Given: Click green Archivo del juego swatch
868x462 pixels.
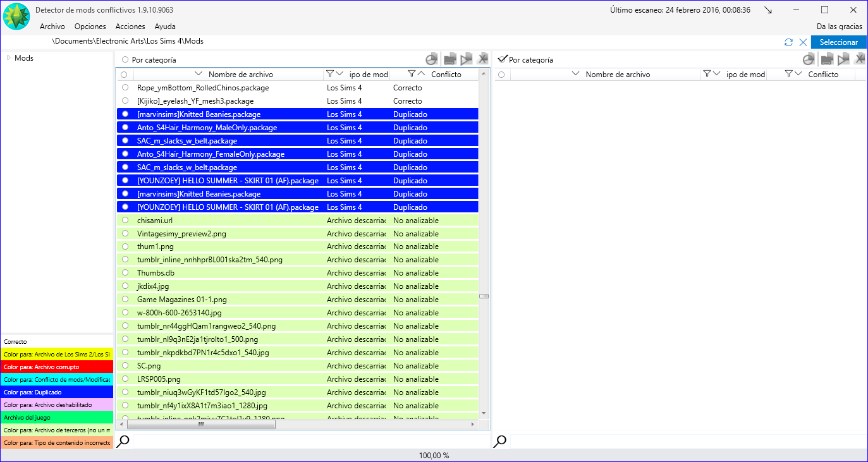Looking at the screenshot, I should click(x=57, y=417).
